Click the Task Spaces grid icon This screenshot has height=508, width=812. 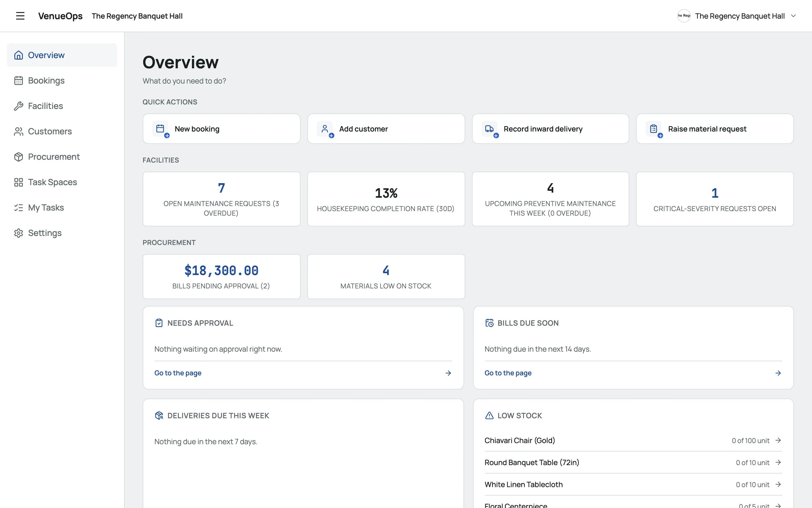(18, 182)
